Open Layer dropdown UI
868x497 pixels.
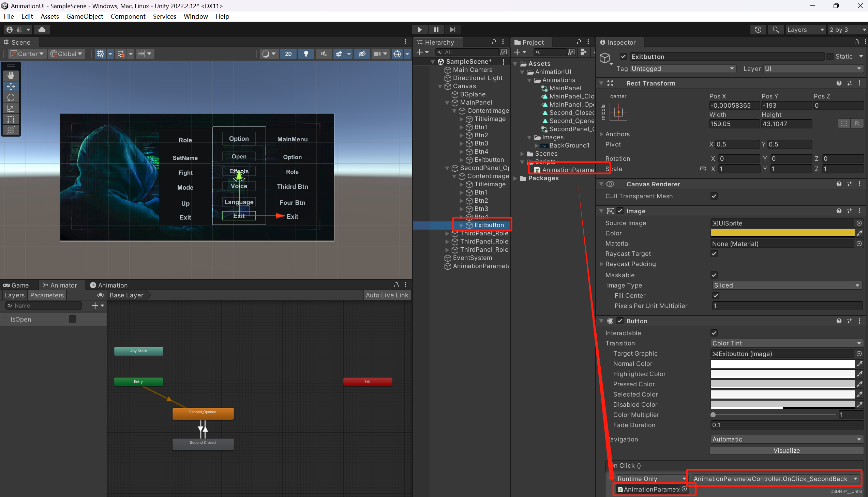pyautogui.click(x=813, y=69)
